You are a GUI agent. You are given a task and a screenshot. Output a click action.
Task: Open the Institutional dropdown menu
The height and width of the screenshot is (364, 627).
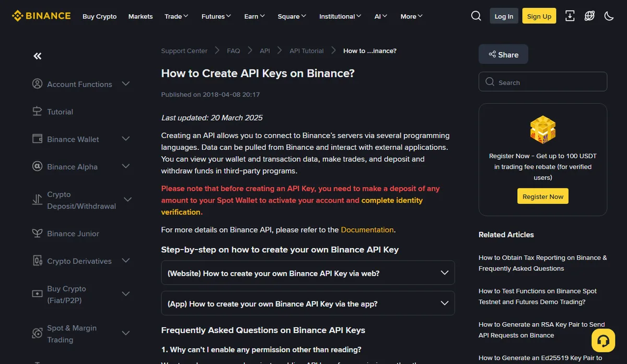340,16
